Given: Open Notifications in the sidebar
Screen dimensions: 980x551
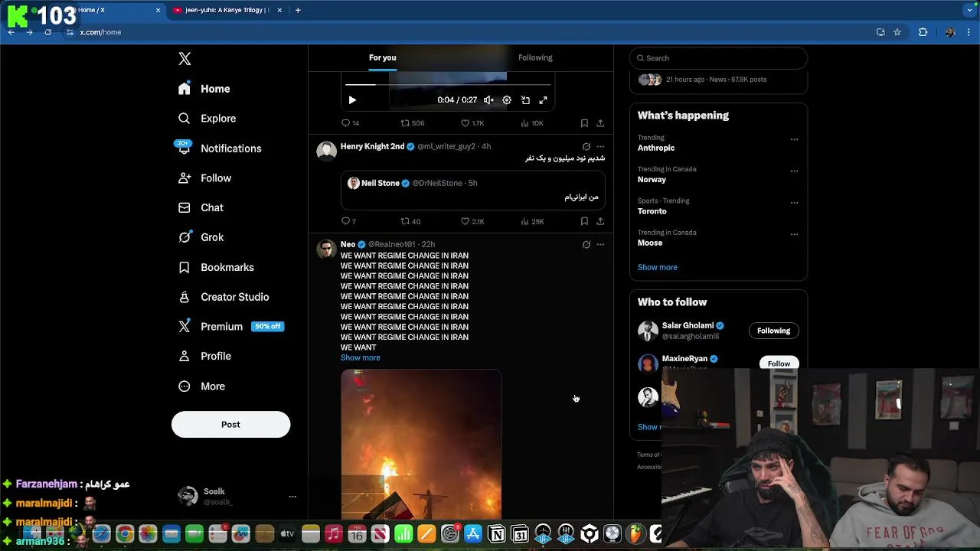Looking at the screenshot, I should [x=219, y=148].
